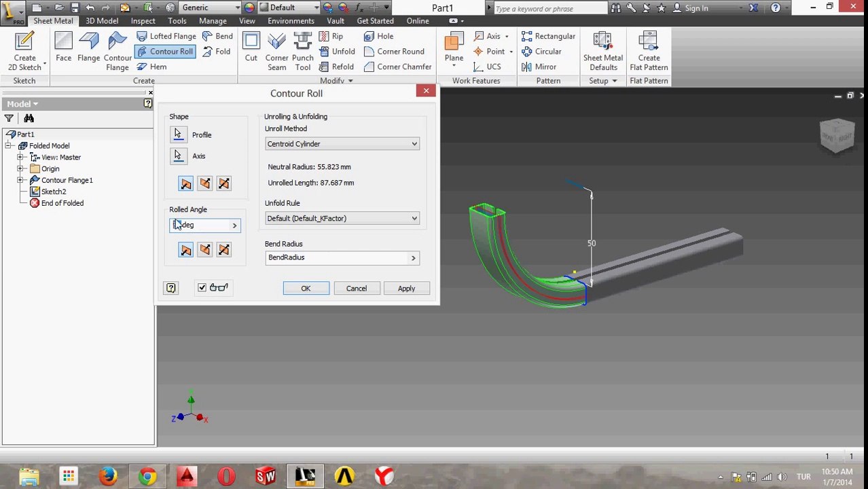Image resolution: width=868 pixels, height=489 pixels.
Task: Select both-sides offset direction under Shape
Action: click(223, 183)
